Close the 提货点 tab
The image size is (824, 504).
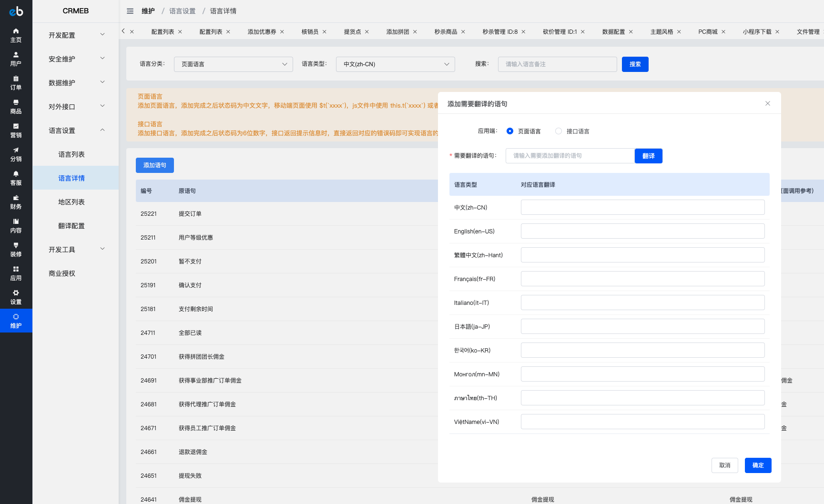click(x=367, y=32)
